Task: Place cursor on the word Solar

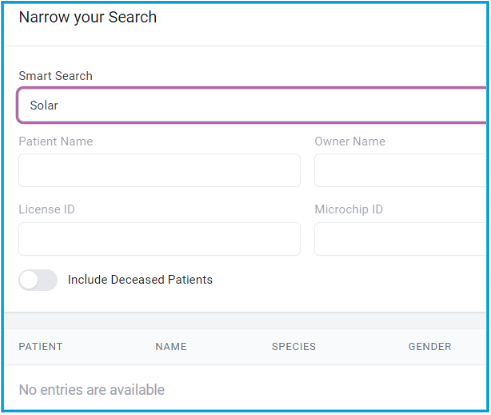Action: tap(44, 105)
